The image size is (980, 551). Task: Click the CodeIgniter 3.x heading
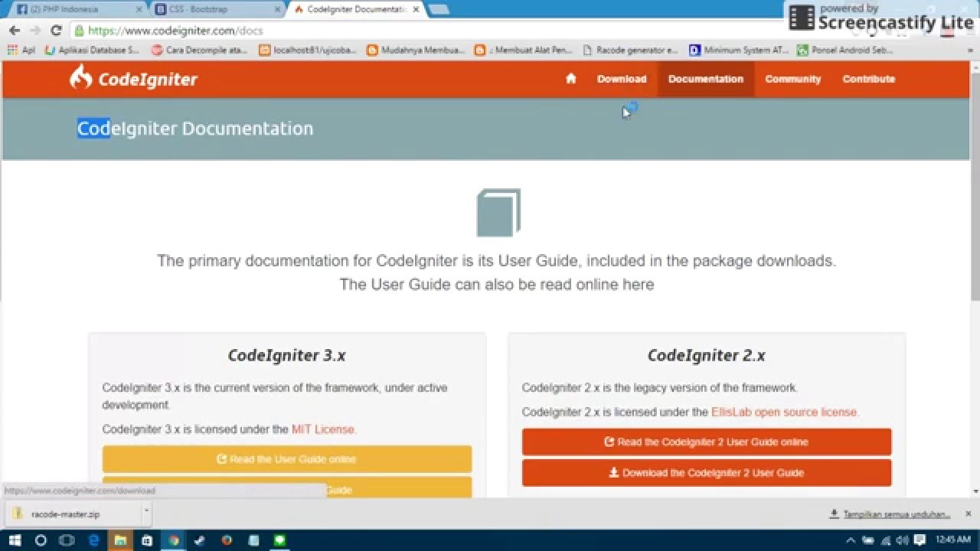click(287, 355)
